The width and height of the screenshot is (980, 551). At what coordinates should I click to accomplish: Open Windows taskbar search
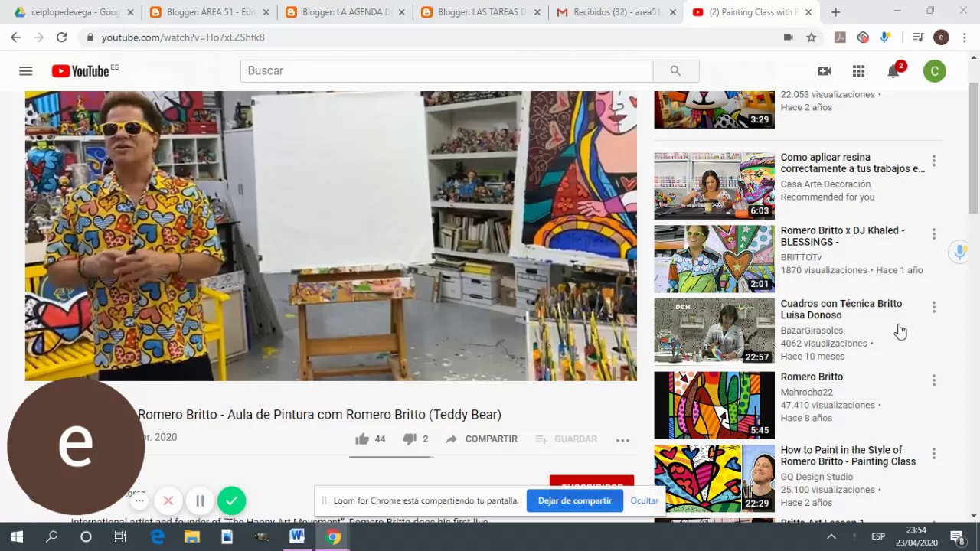coord(51,536)
